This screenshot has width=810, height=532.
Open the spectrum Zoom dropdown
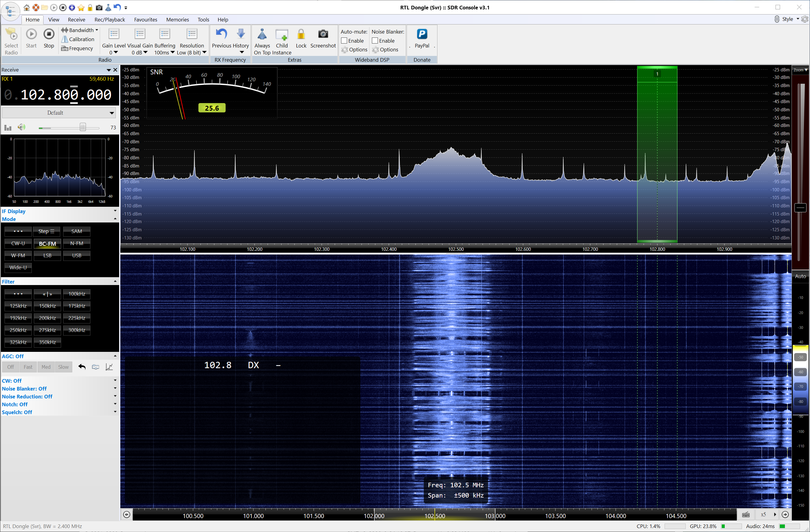(x=800, y=70)
